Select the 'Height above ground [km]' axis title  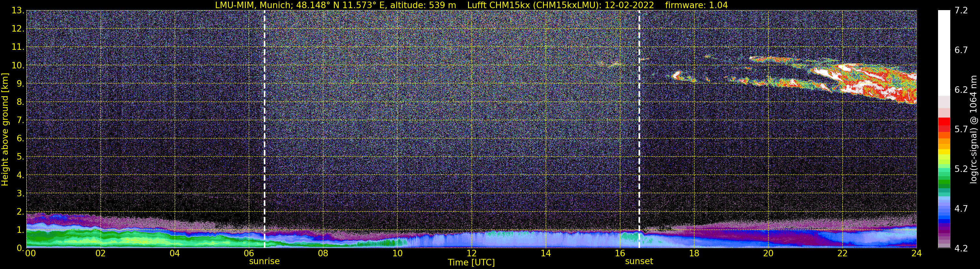click(5, 130)
